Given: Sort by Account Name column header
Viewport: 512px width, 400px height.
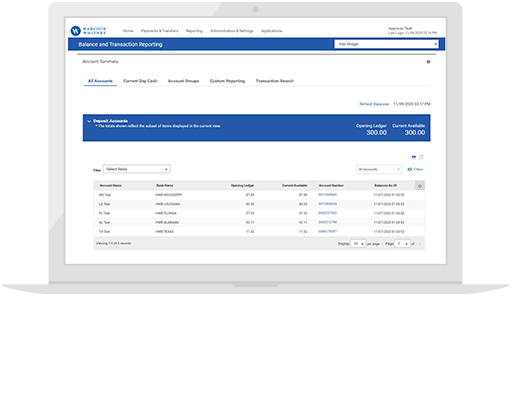Looking at the screenshot, I should 111,185.
